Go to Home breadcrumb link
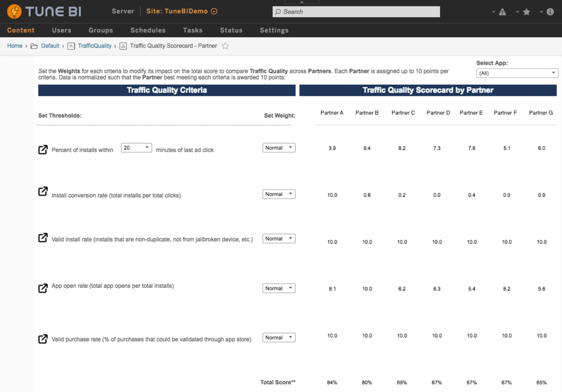The height and width of the screenshot is (392, 562). pos(15,46)
